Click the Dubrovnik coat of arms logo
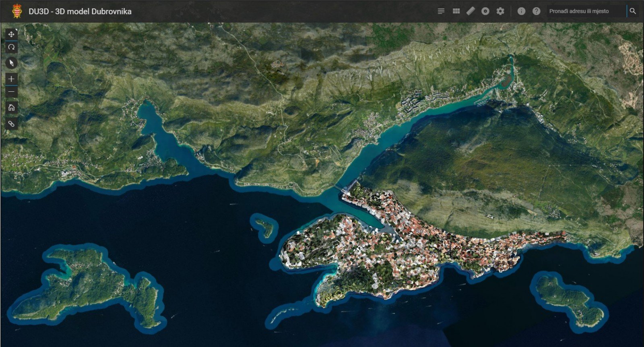The width and height of the screenshot is (644, 347). 17,11
